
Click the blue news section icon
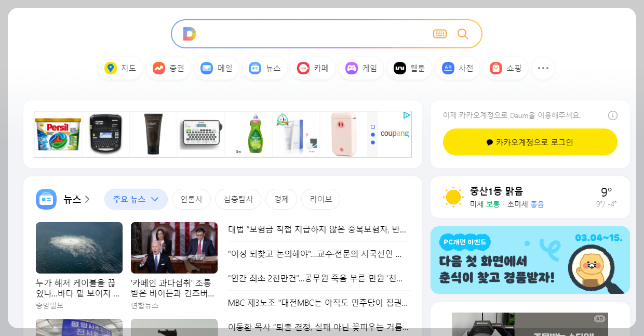46,199
